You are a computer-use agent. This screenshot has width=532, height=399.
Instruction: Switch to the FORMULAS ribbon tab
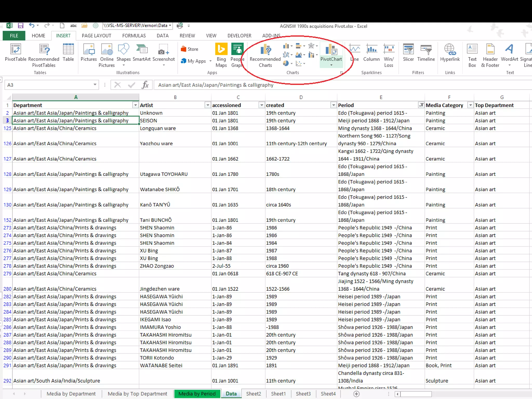point(134,36)
